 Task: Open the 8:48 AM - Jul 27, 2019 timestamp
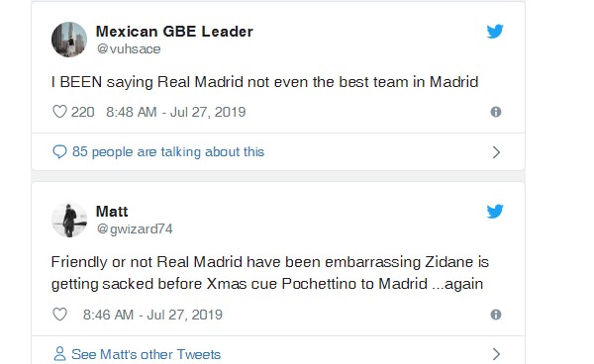click(x=176, y=112)
